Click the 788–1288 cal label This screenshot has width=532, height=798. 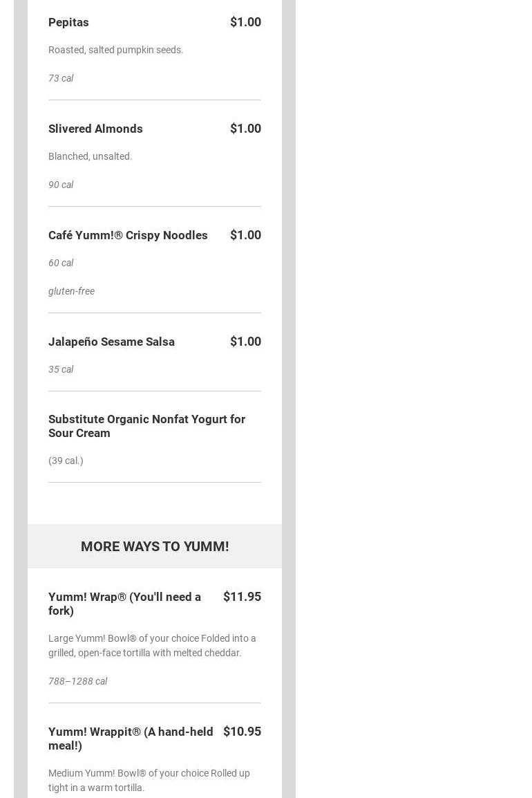coord(77,681)
